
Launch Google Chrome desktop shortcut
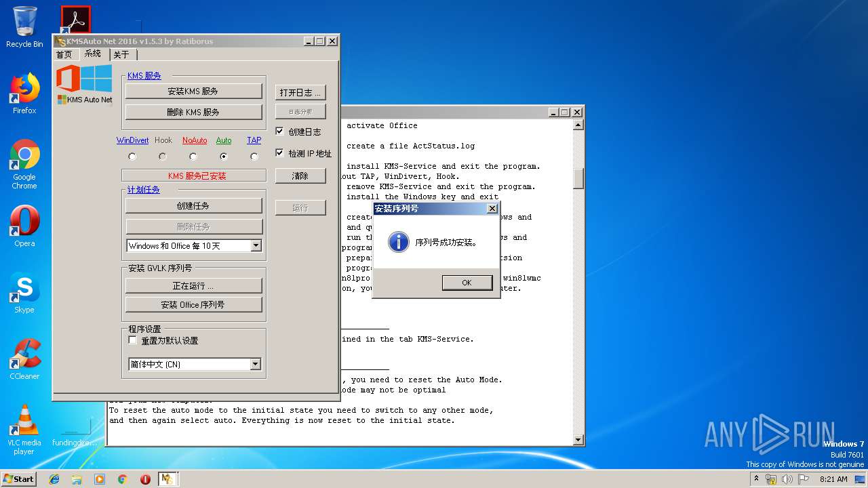coord(24,164)
